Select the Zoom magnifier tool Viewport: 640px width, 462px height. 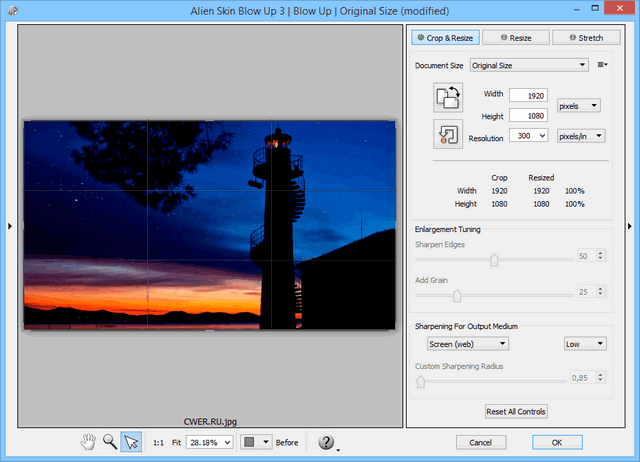coord(110,441)
